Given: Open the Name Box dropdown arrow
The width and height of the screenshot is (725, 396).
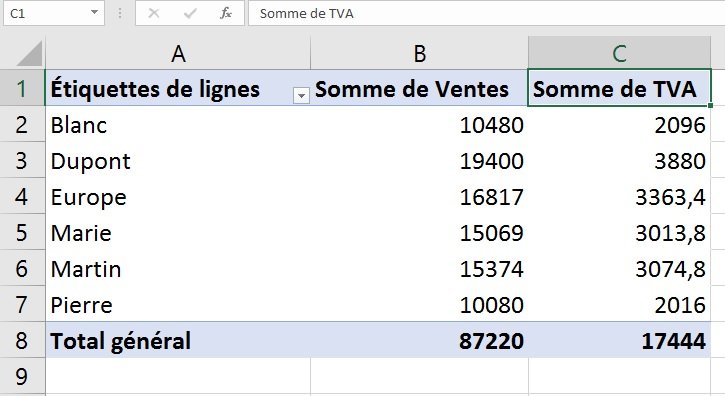Looking at the screenshot, I should [x=94, y=12].
